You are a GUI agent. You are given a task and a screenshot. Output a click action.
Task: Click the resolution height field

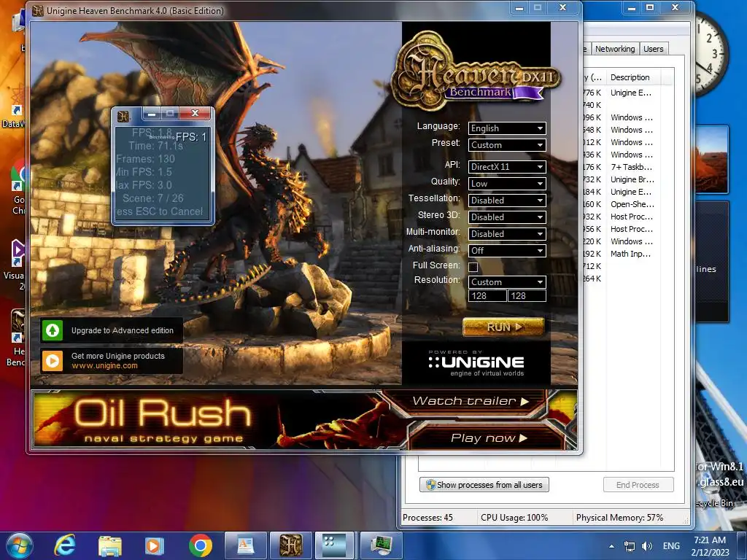[527, 296]
